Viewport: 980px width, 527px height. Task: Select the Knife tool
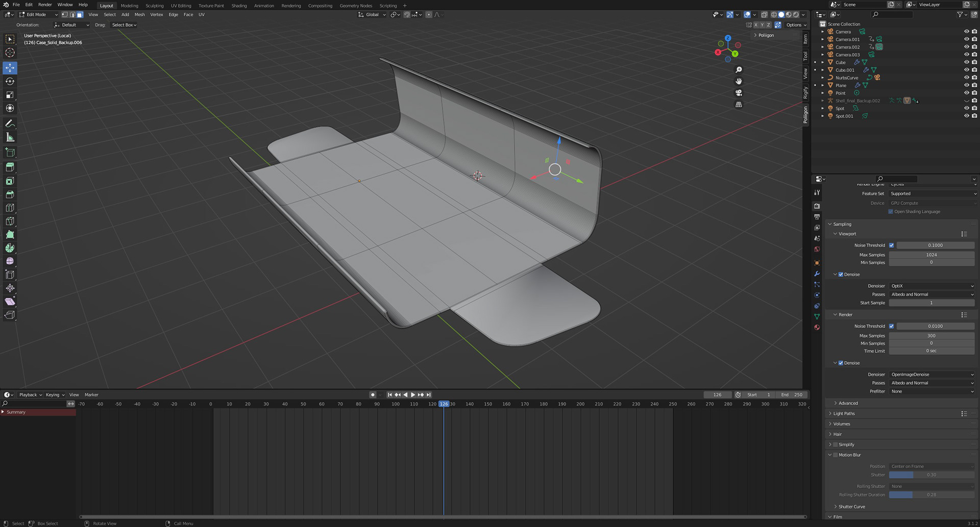[x=10, y=221]
